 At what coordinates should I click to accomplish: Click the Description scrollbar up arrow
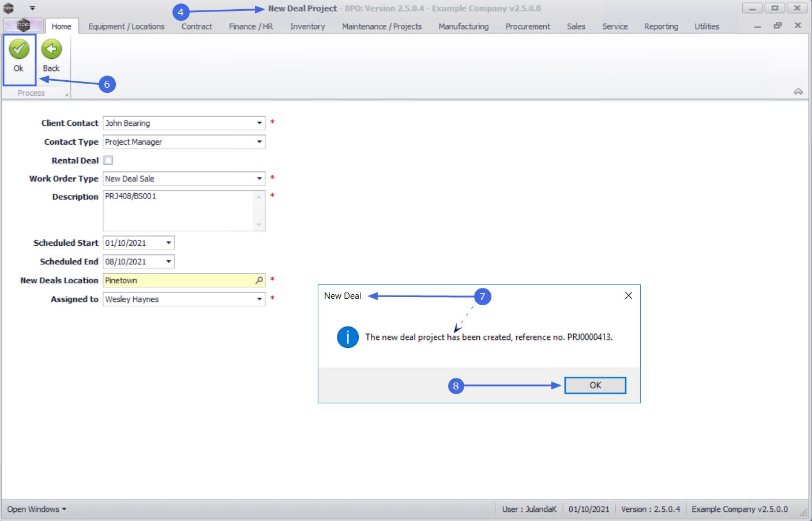coord(259,197)
